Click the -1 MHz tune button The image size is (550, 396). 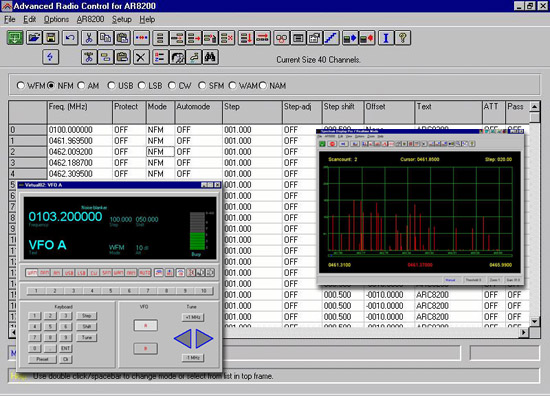tap(193, 358)
